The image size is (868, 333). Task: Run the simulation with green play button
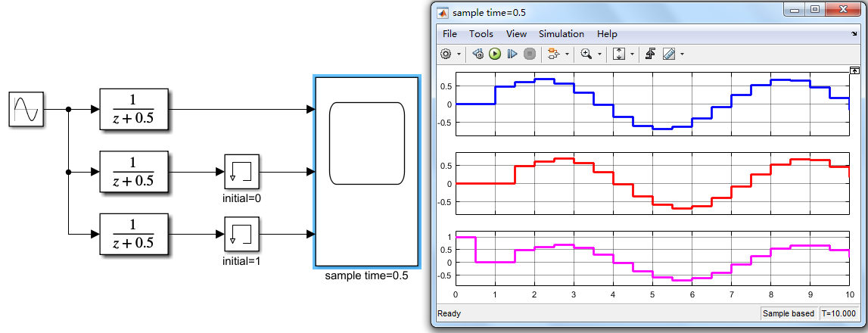click(x=495, y=54)
